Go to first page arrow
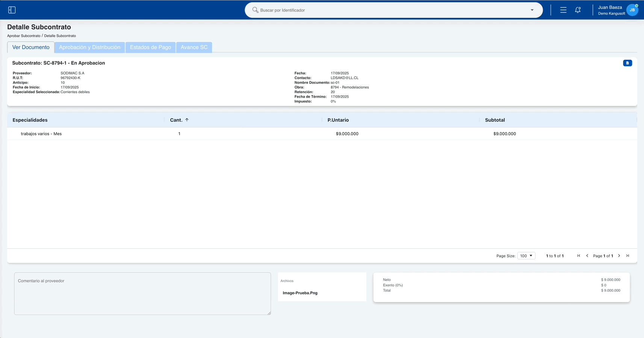644x338 pixels. tap(579, 256)
